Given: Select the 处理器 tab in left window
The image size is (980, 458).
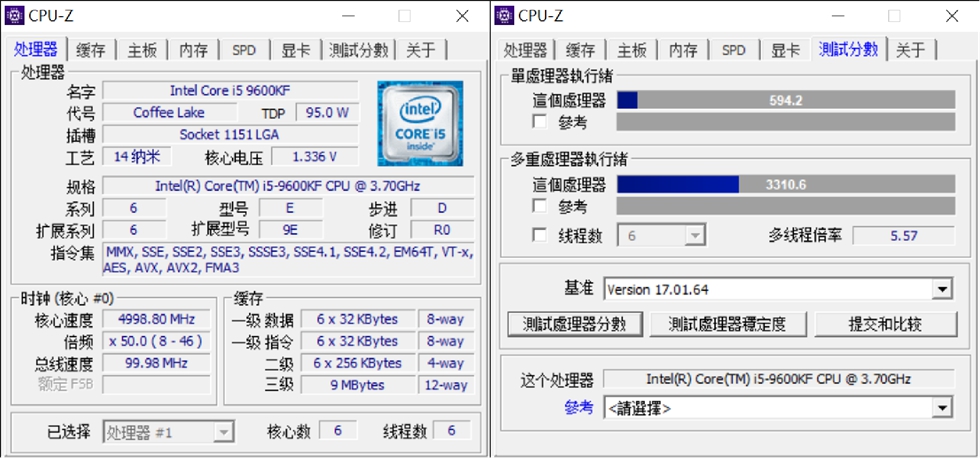Looking at the screenshot, I should coord(36,49).
